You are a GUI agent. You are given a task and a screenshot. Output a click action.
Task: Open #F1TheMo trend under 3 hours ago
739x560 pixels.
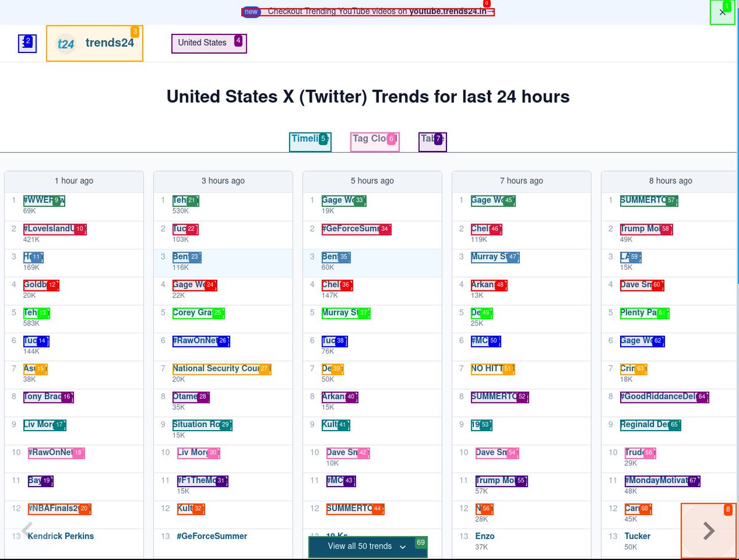(203, 481)
